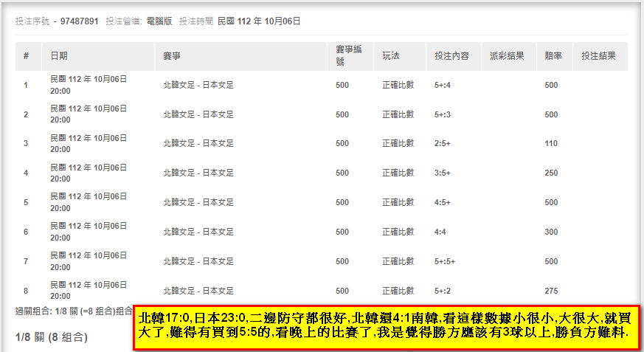Click the date cell in row 3
Screen dimensions: 644x352
[x=89, y=144]
